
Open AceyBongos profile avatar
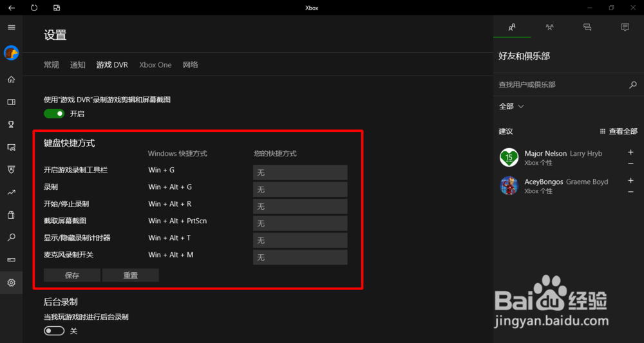[509, 185]
